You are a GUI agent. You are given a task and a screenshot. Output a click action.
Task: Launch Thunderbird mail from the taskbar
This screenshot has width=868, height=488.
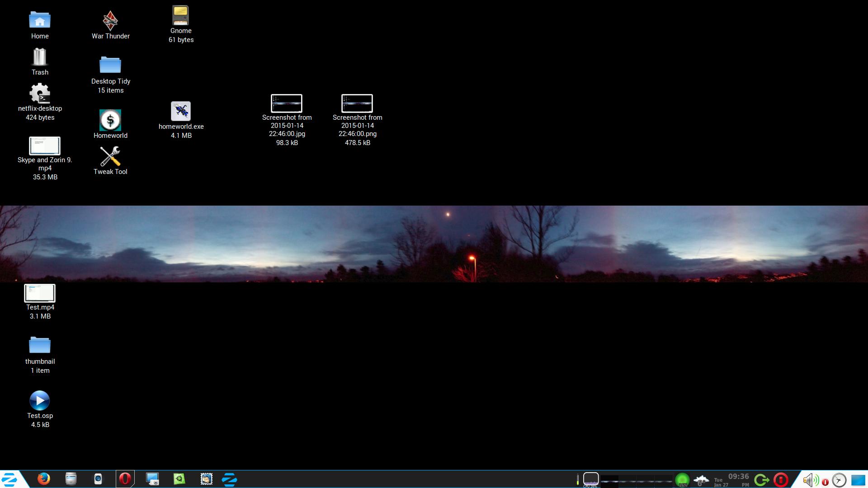pos(207,479)
